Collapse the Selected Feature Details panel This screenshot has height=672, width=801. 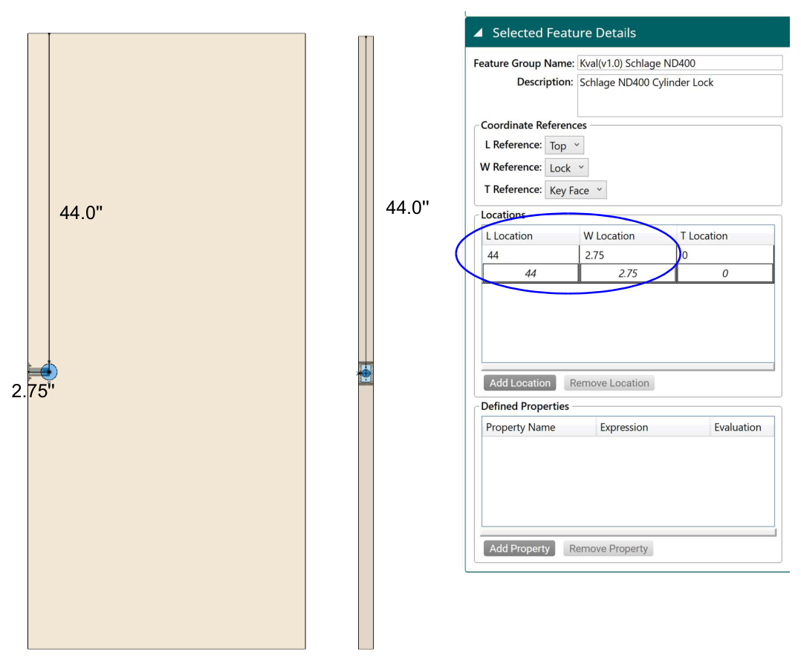tap(479, 33)
